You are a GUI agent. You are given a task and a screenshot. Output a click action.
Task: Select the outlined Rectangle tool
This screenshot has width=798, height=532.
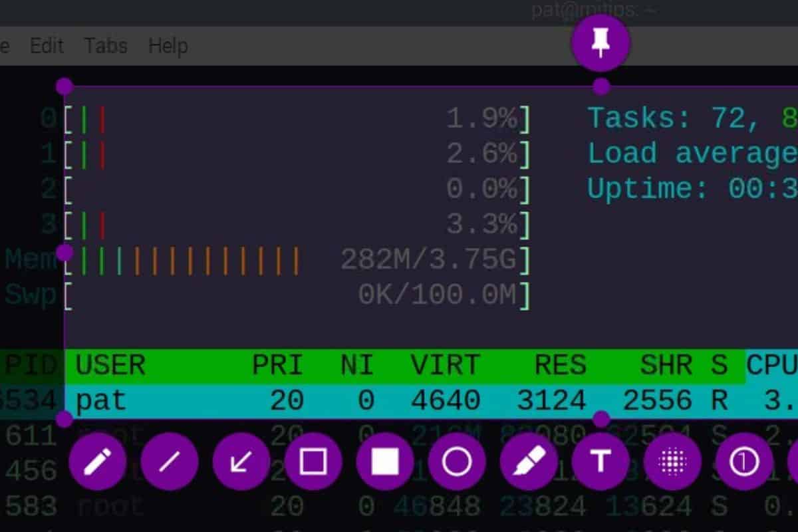(x=314, y=462)
